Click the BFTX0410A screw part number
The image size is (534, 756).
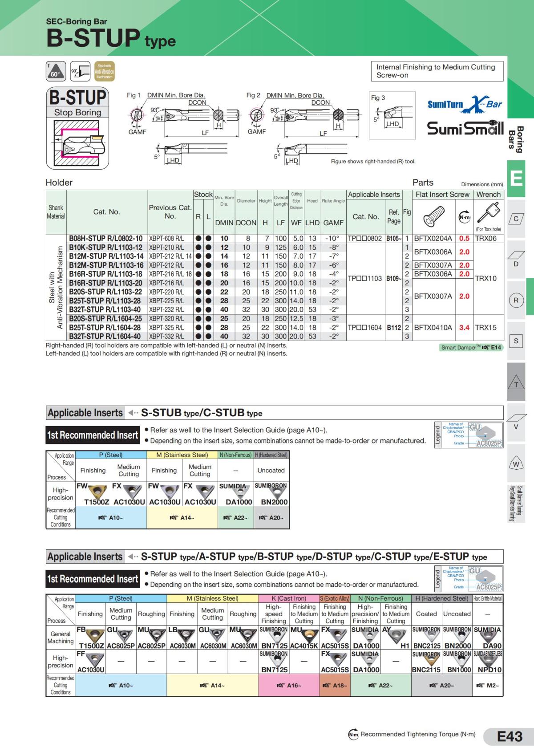pos(433,327)
